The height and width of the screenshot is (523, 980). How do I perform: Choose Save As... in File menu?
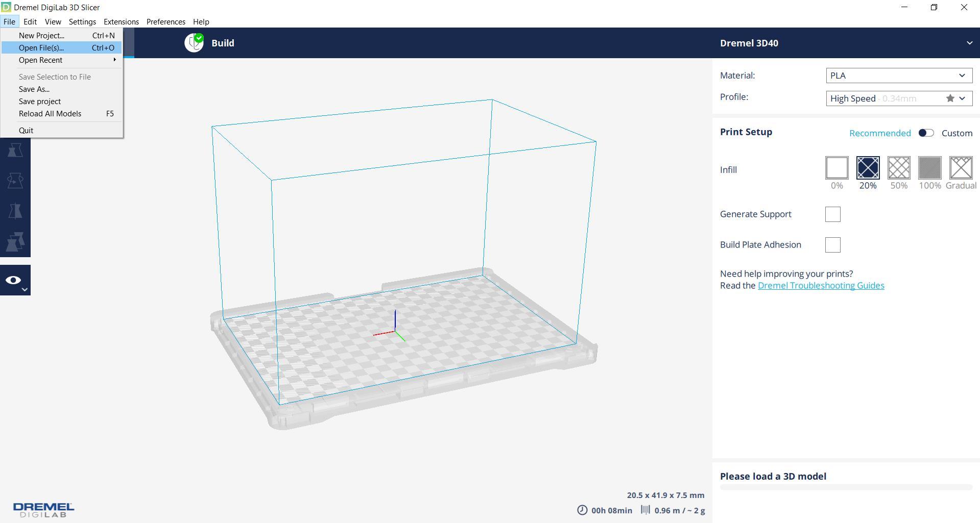(61, 89)
